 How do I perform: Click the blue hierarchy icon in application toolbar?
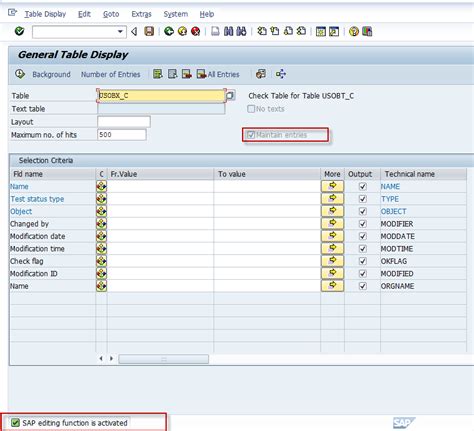point(281,74)
